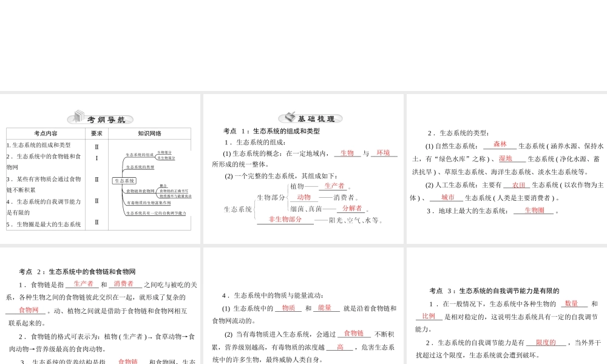Open the slide titled 2．生态系统的类型
The image size is (607, 364).
(507, 169)
